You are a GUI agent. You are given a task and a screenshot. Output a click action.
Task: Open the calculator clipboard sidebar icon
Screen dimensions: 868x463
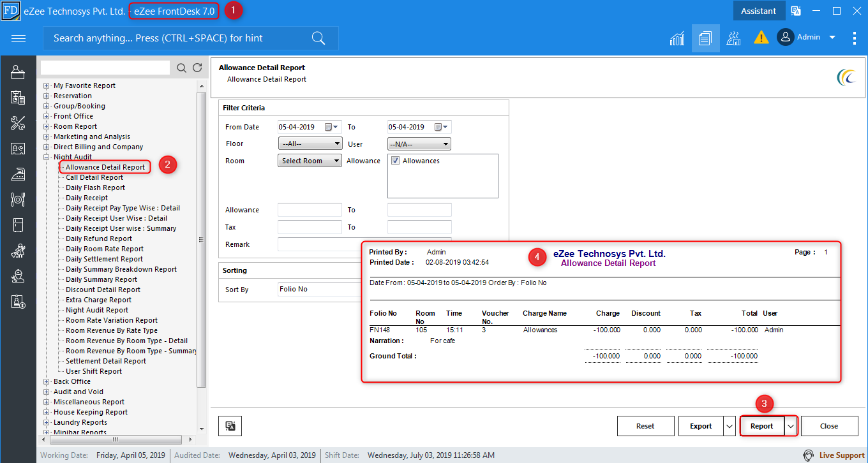(x=18, y=98)
